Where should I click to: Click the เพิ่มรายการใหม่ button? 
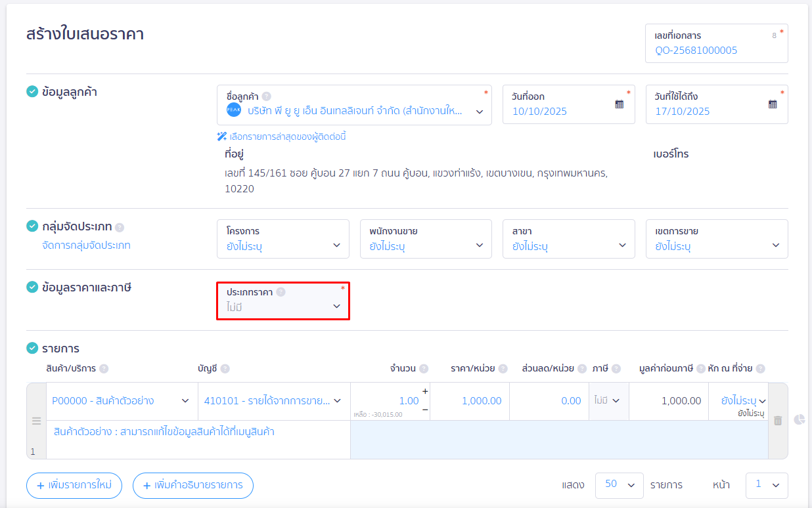pyautogui.click(x=74, y=486)
